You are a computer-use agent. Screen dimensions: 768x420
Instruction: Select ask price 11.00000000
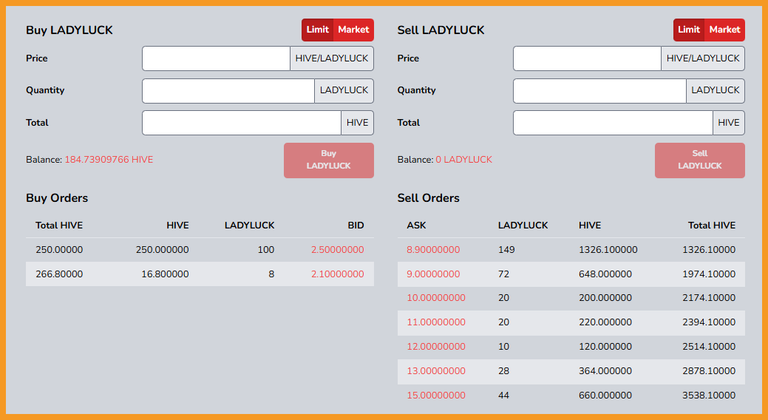(436, 322)
